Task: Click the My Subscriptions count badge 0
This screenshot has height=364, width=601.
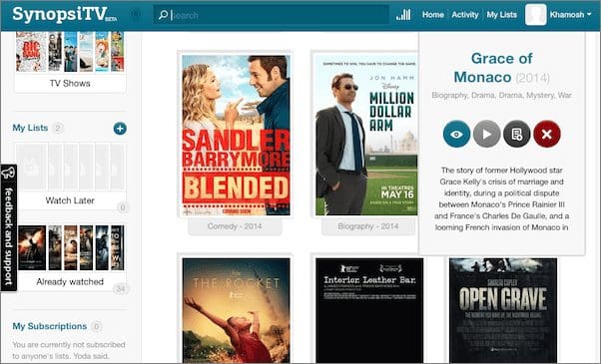Action: click(97, 326)
